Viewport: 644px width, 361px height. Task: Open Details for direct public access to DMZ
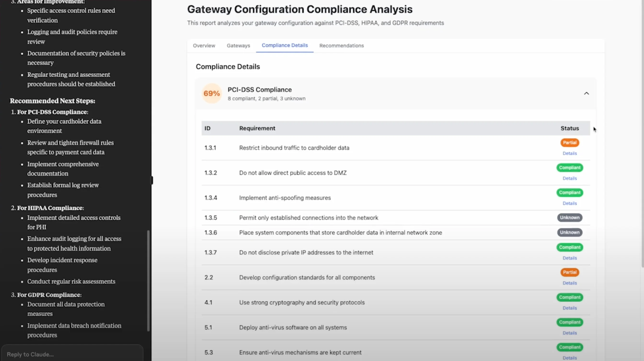tap(569, 178)
